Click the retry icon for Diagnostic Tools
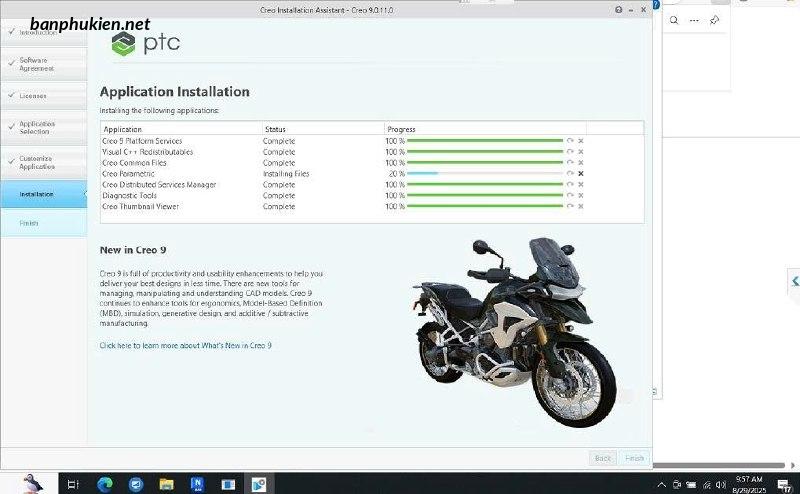 point(570,196)
